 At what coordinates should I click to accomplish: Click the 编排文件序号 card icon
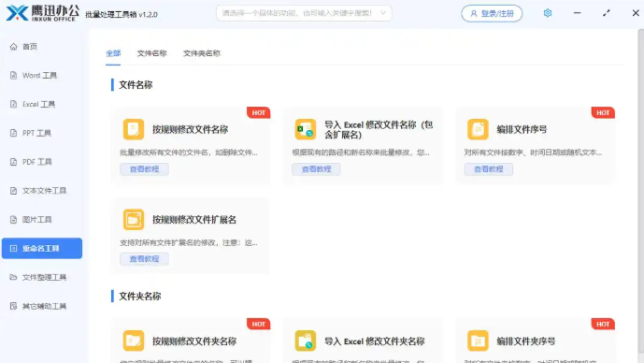[478, 129]
